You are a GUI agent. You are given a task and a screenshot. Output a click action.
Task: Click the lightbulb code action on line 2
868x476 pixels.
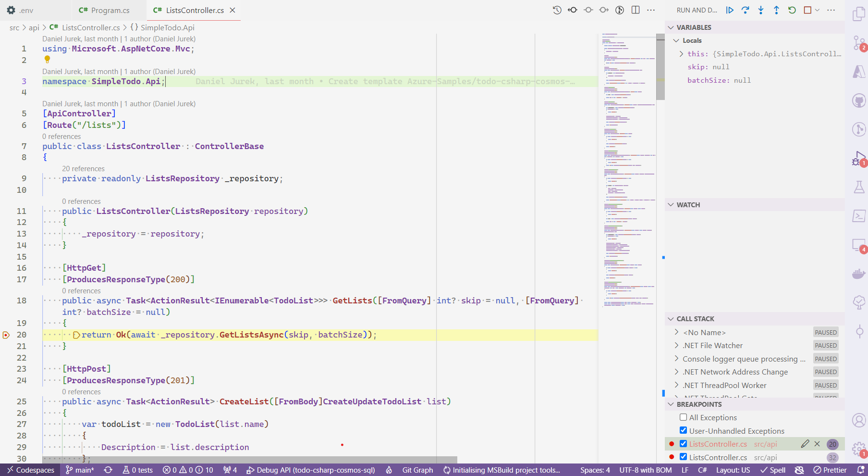click(x=47, y=60)
